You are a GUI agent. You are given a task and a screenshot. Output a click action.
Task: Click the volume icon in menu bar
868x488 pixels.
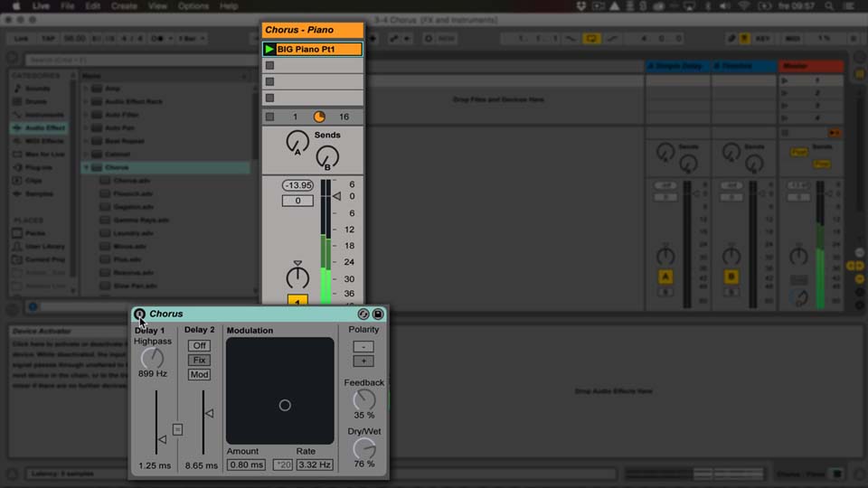click(x=725, y=6)
